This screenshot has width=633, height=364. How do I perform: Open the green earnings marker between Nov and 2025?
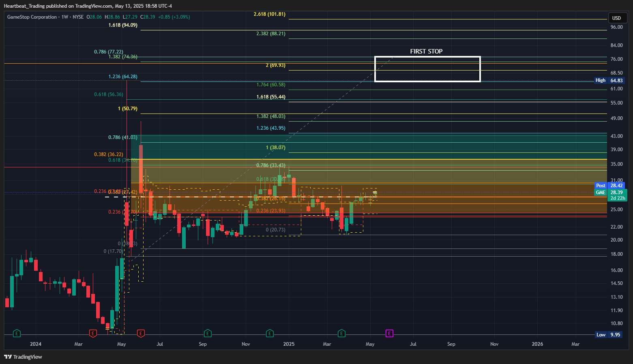tap(270, 334)
